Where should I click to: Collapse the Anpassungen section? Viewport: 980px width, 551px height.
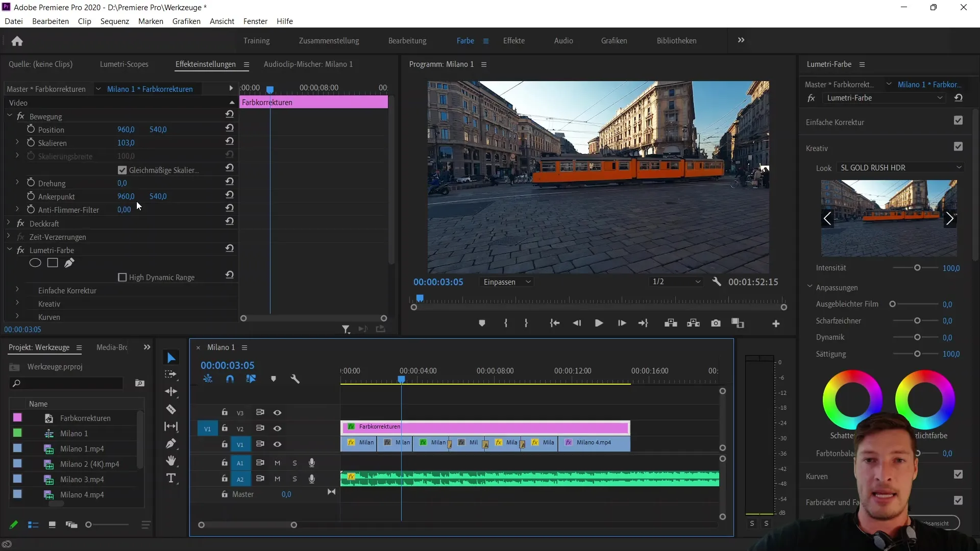coord(810,287)
